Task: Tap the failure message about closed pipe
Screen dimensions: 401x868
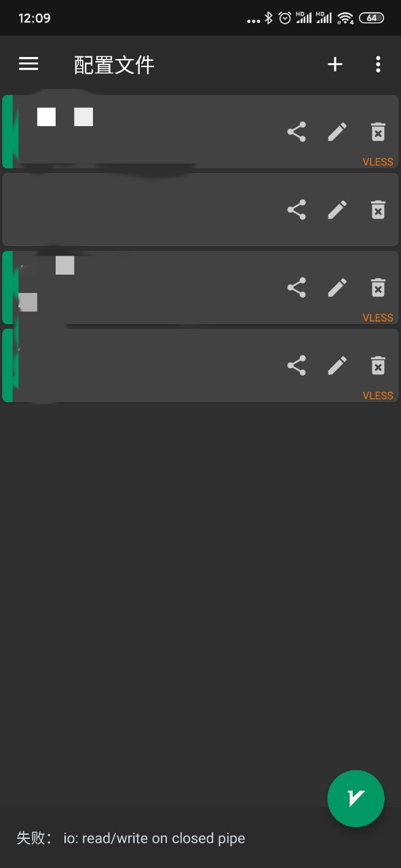Action: click(131, 838)
